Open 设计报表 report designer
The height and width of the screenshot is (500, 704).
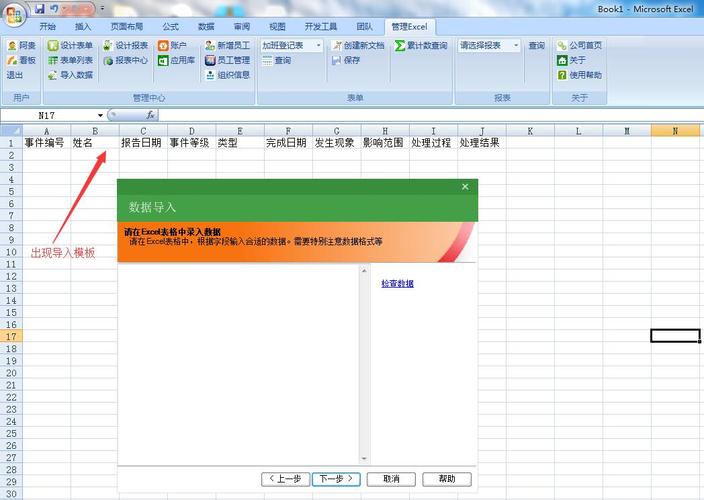[125, 45]
